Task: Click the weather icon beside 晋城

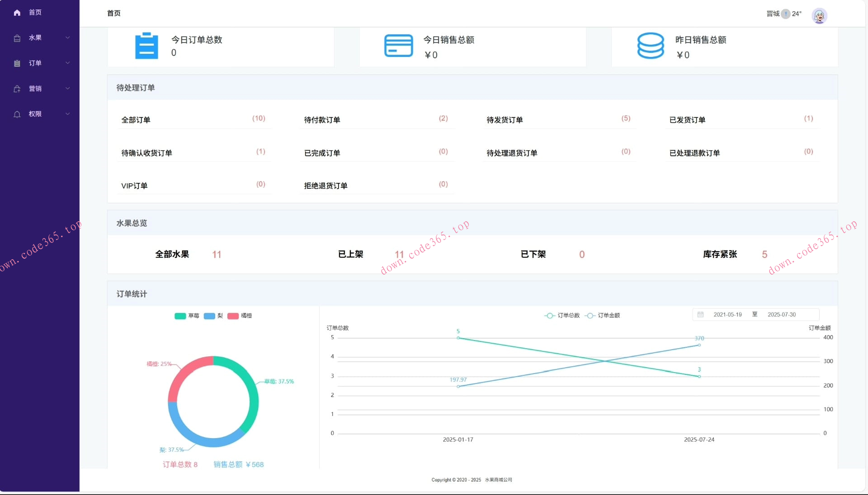Action: pos(786,14)
